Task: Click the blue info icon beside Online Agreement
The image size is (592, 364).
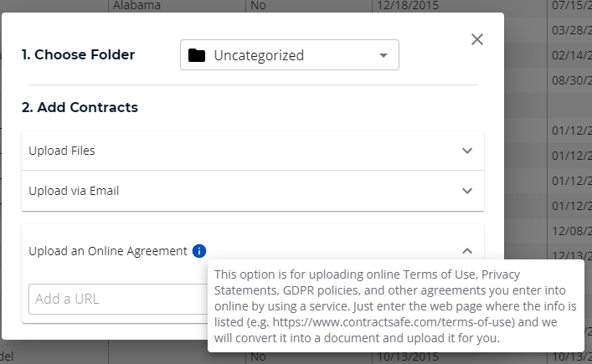Action: point(199,251)
